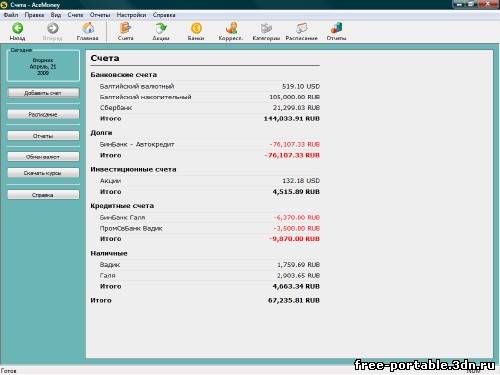Open the Расписание toolbar icon

tap(301, 28)
